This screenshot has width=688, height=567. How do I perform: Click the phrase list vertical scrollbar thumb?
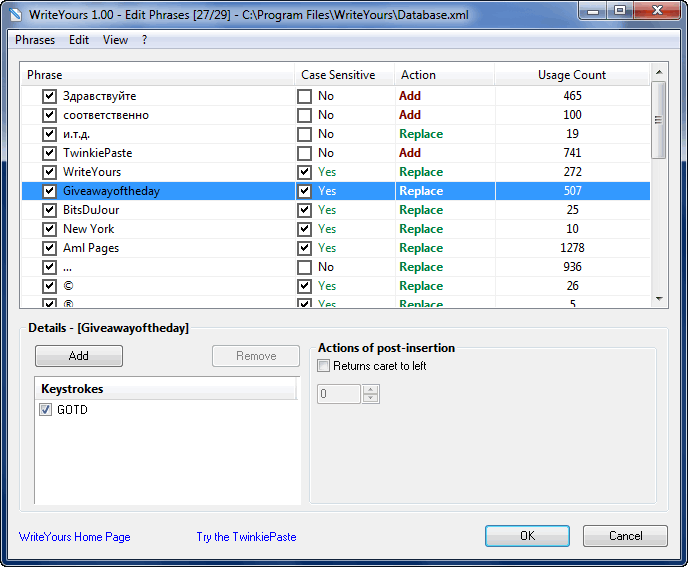point(659,119)
